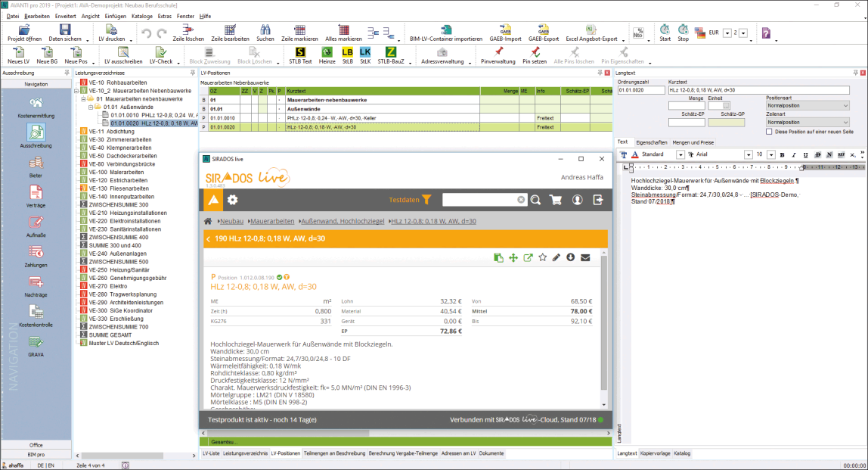The image size is (868, 470).
Task: Open a project with Projekt öffnen
Action: [24, 33]
